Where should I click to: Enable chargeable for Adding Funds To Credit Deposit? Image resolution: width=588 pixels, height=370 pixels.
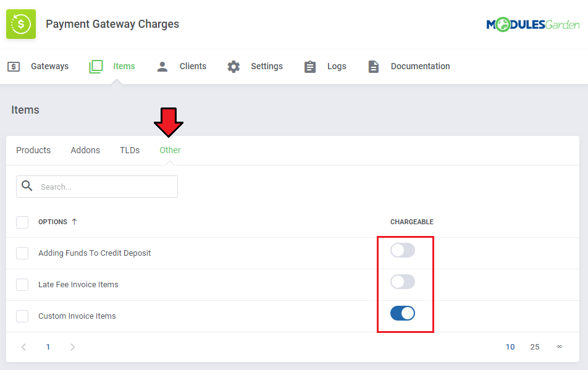coord(402,250)
